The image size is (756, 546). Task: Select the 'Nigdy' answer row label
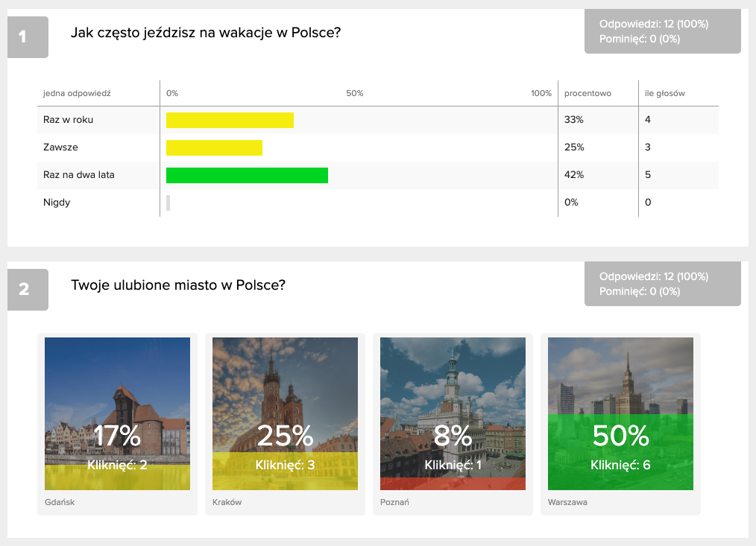pos(57,203)
